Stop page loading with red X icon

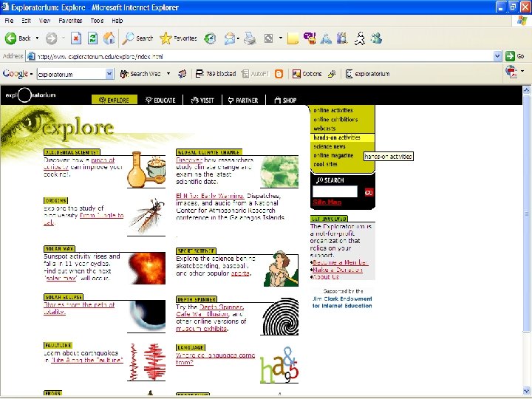(x=76, y=38)
